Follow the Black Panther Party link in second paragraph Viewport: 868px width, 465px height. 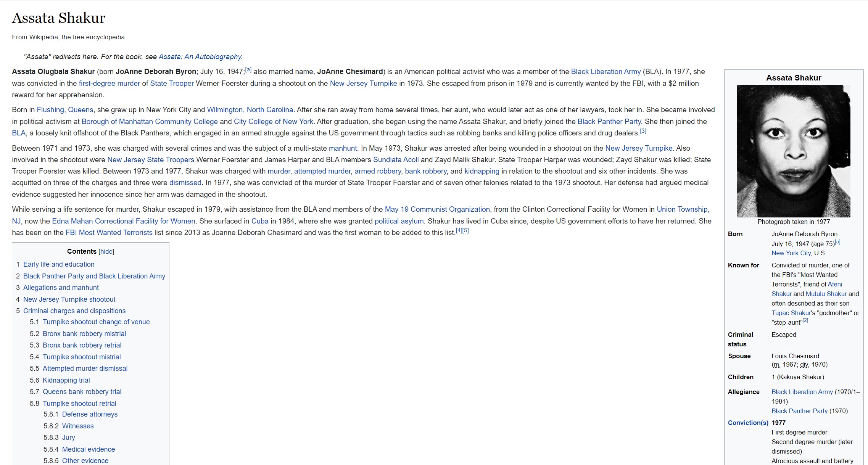[x=609, y=122]
